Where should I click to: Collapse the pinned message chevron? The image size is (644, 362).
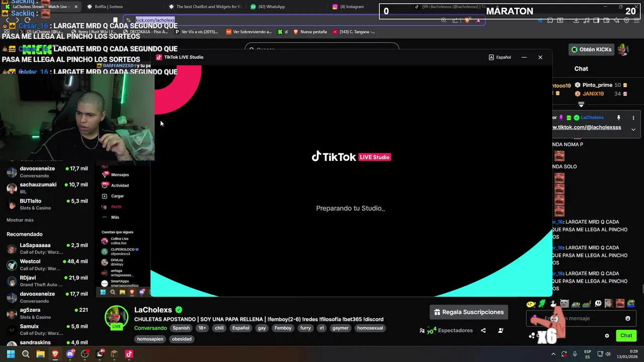(633, 129)
